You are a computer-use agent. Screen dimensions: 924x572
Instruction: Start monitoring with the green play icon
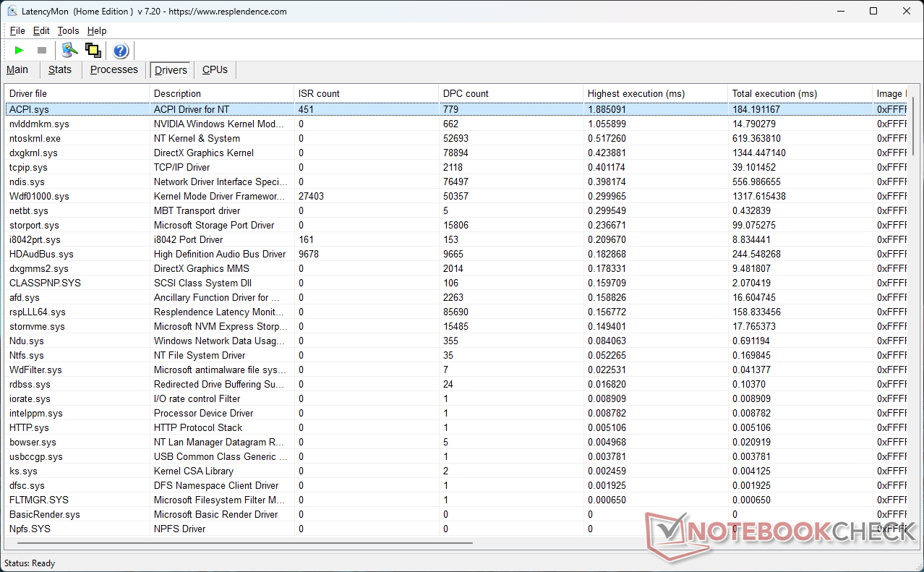pos(20,50)
